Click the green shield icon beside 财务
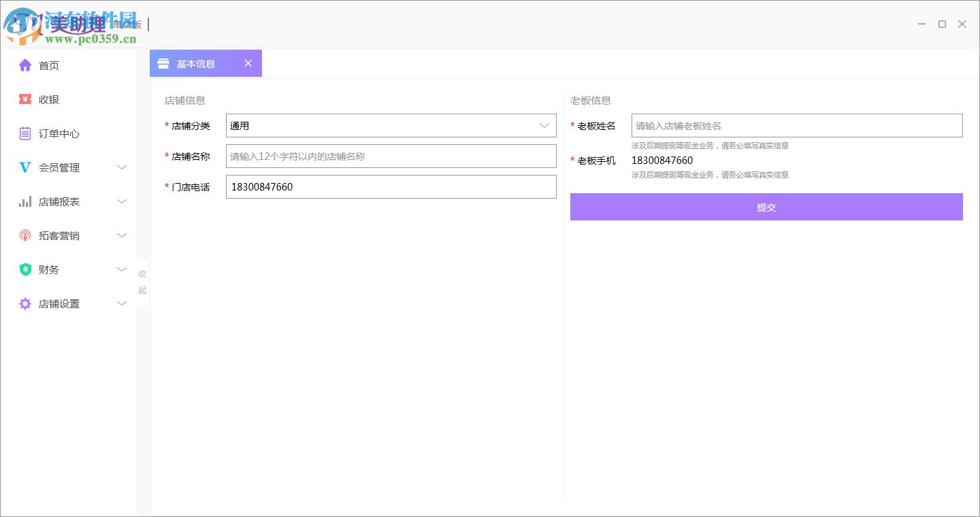980x517 pixels. (25, 269)
